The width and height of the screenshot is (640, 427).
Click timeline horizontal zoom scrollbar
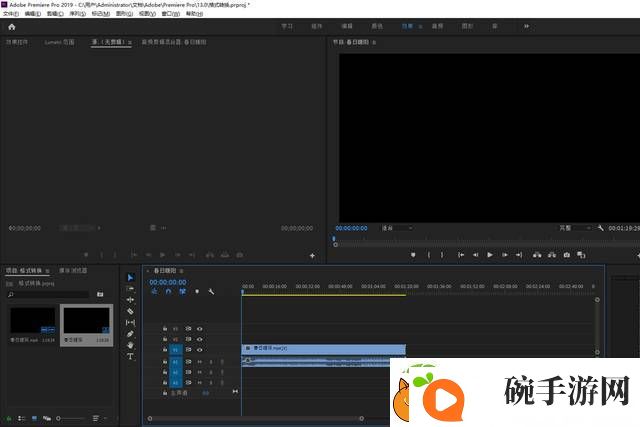[x=256, y=418]
